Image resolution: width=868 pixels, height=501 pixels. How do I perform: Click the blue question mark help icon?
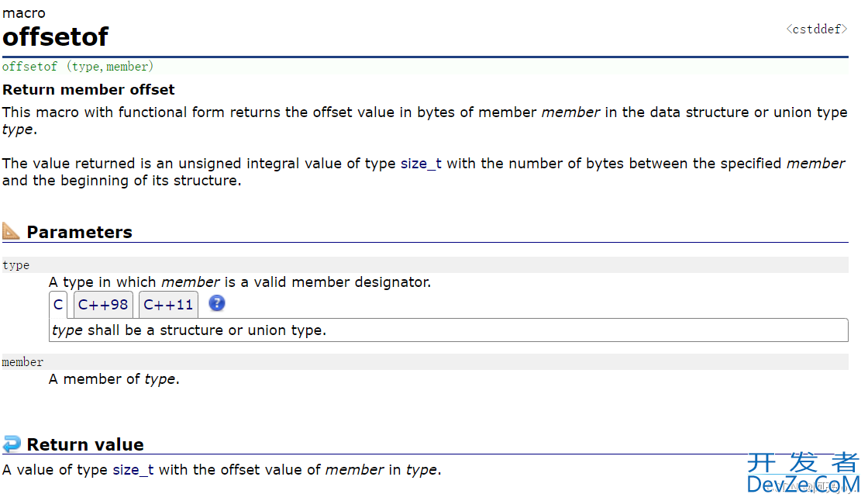217,303
